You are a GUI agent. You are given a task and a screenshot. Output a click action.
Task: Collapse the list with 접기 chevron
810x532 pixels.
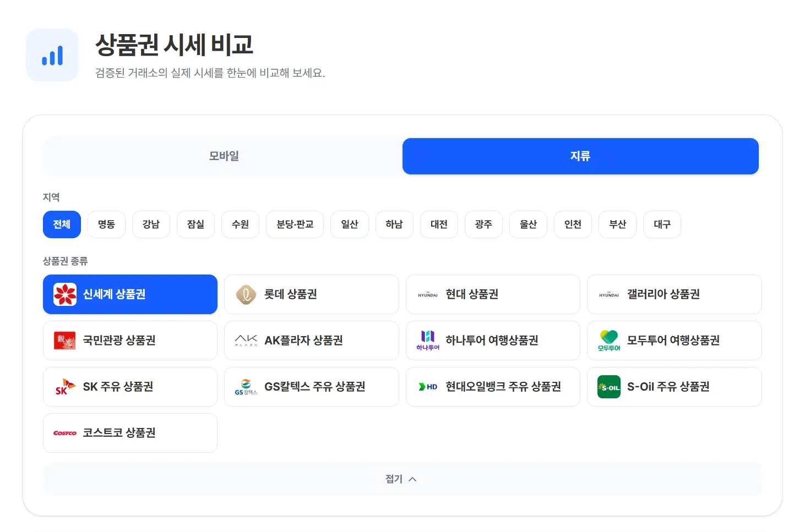click(x=402, y=479)
